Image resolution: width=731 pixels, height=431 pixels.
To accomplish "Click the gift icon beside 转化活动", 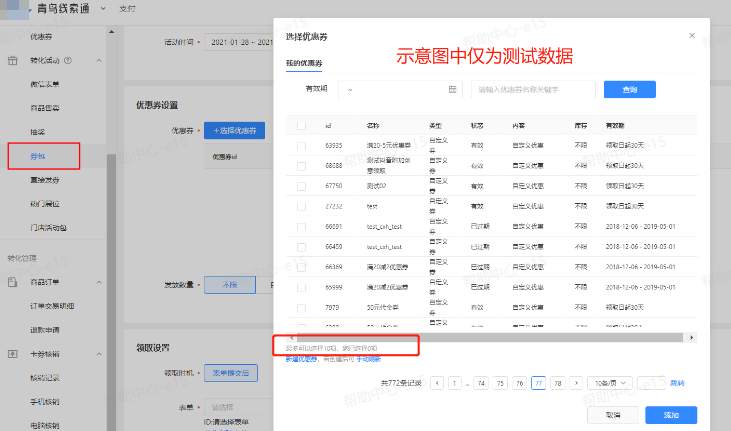I will tap(13, 60).
